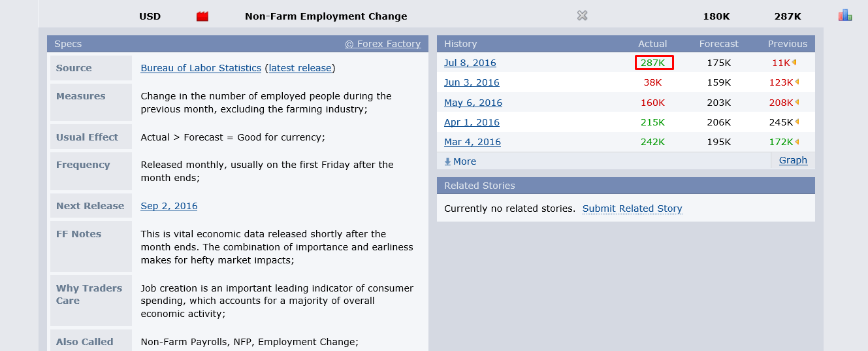This screenshot has width=868, height=351.
Task: Open the Jul 8, 2016 history entry
Action: point(470,63)
